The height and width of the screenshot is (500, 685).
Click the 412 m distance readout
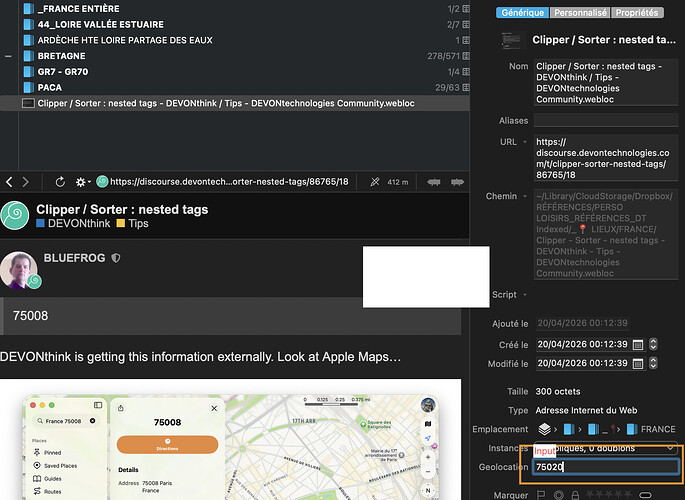pyautogui.click(x=398, y=182)
